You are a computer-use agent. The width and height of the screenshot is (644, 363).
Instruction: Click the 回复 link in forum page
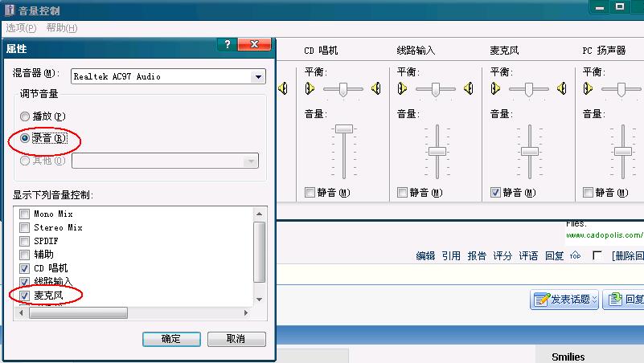[555, 256]
